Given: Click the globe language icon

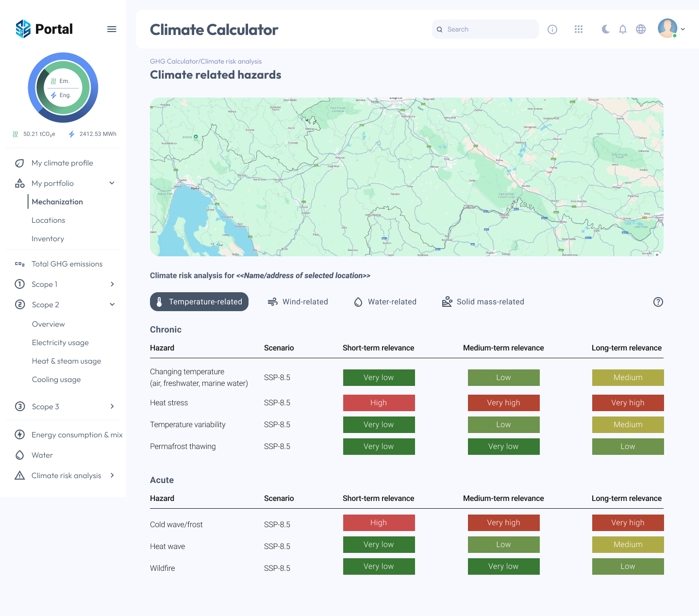Looking at the screenshot, I should (x=641, y=29).
